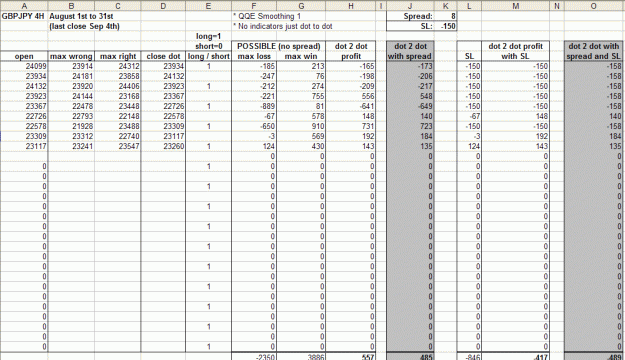
Task: Click '* No indicators just dot to dot'
Action: click(283, 26)
